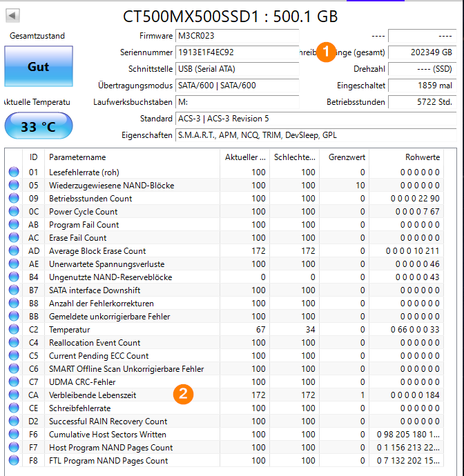Screen dimensions: 464x476
Task: Select the Successful RAIN Recovery Count parameter name
Action: (x=108, y=422)
